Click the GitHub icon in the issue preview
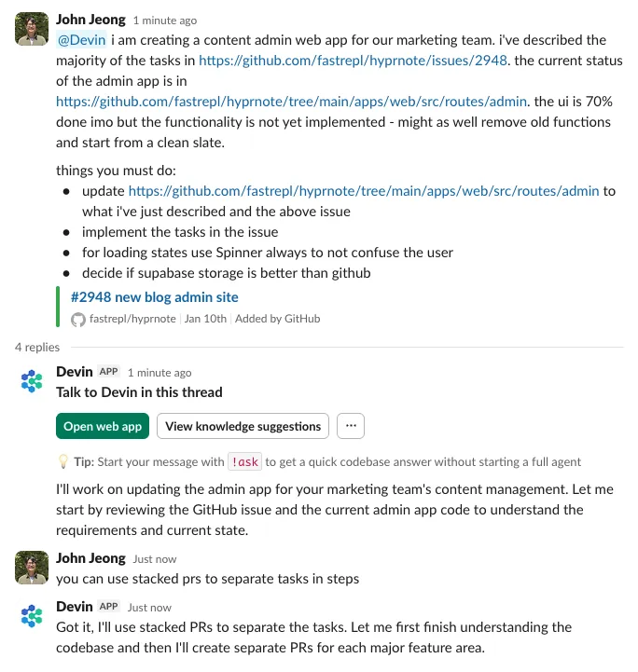 (78, 319)
